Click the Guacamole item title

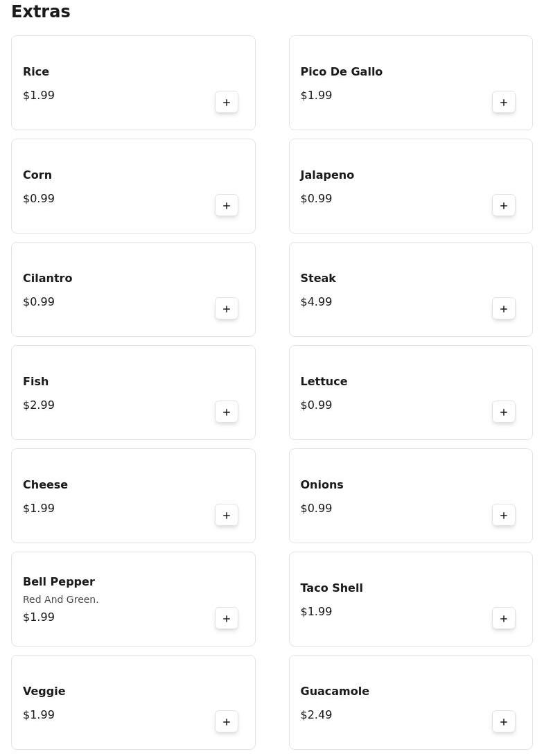click(335, 692)
